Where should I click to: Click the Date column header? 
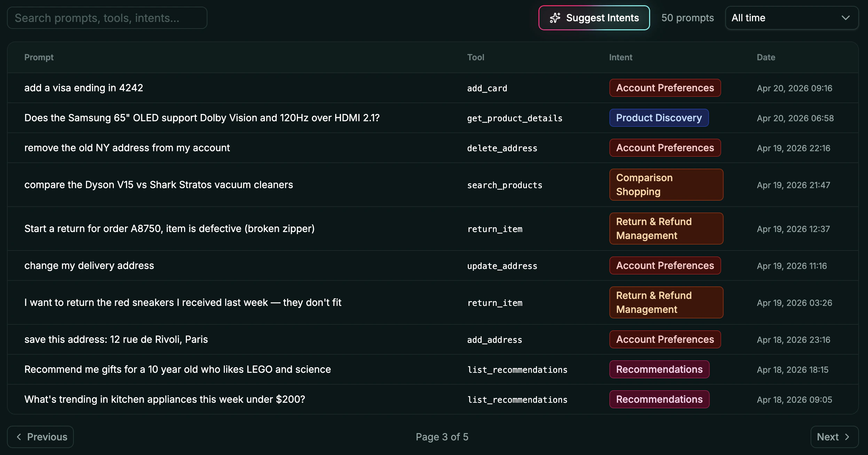[x=766, y=57]
